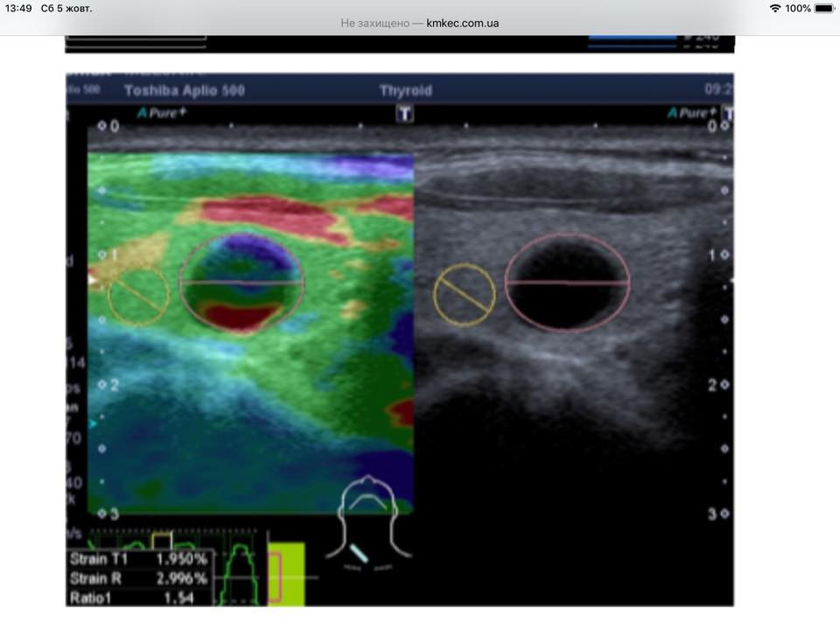Tap the Strain T1 value 1.950%
The image size is (840, 630).
[181, 559]
